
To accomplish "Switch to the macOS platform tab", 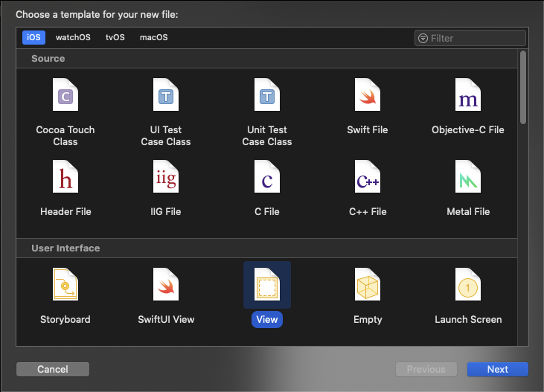I will click(154, 37).
